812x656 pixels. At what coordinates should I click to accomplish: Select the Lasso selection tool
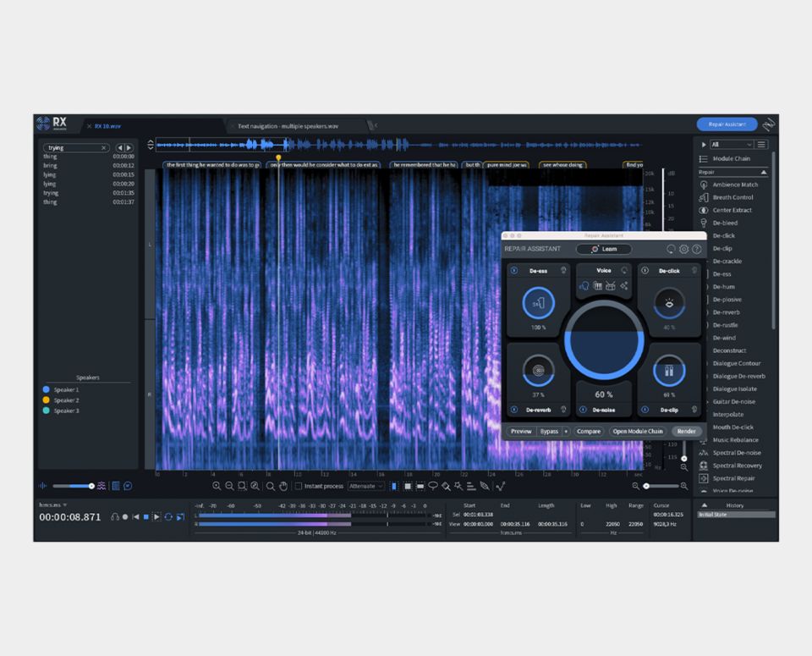pyautogui.click(x=432, y=486)
